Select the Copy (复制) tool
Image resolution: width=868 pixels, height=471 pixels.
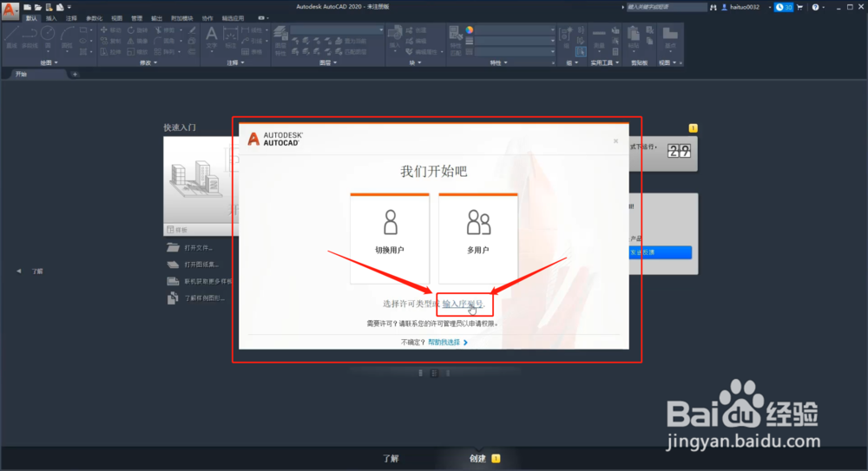coord(111,41)
